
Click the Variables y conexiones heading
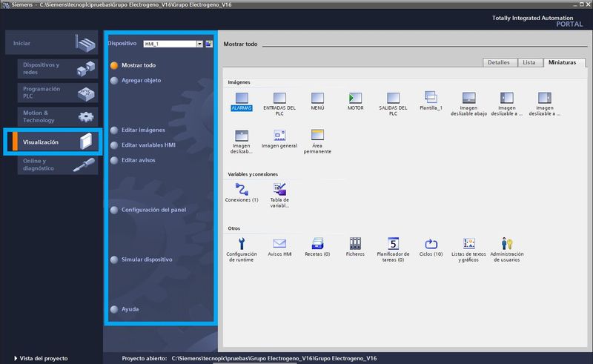tap(253, 174)
